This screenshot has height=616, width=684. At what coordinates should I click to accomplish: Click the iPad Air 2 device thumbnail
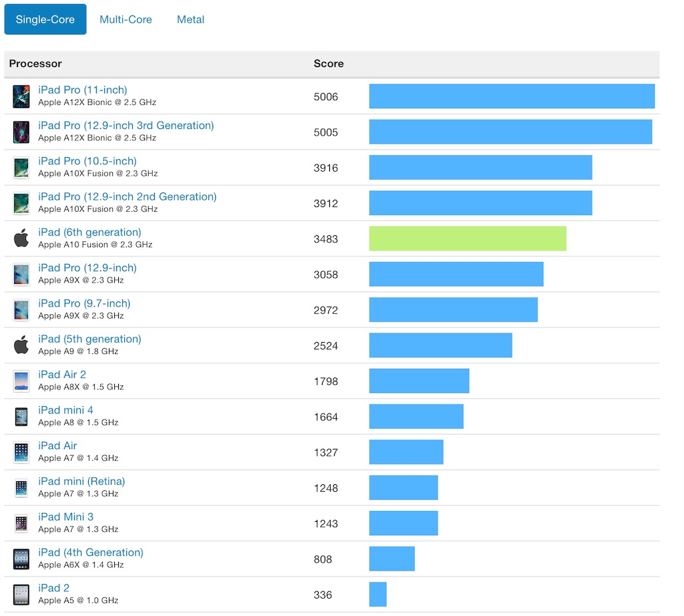pos(21,381)
